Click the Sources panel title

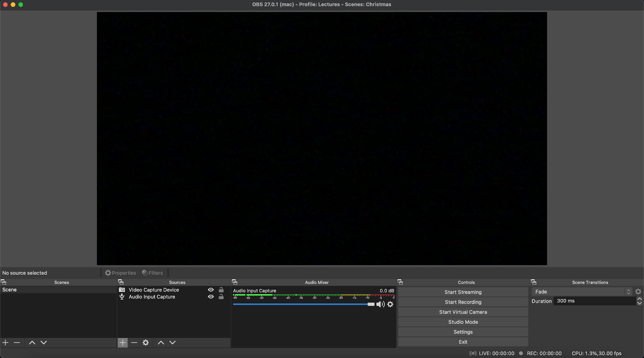click(177, 282)
